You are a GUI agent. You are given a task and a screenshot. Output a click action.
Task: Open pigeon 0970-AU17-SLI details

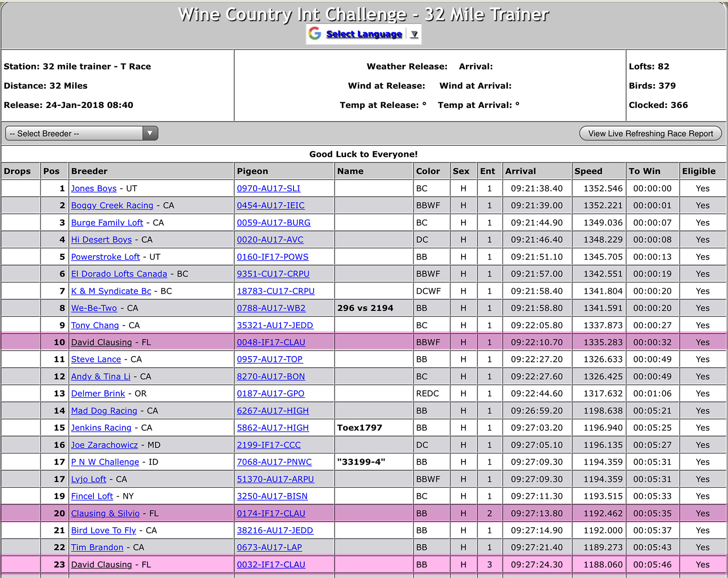tap(268, 189)
